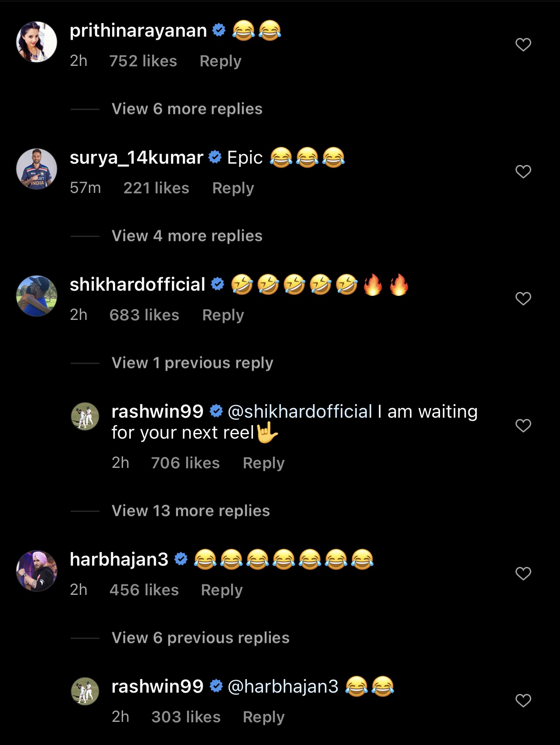Viewport: 560px width, 745px height.
Task: Expand "View 13 more replies"
Action: (191, 511)
